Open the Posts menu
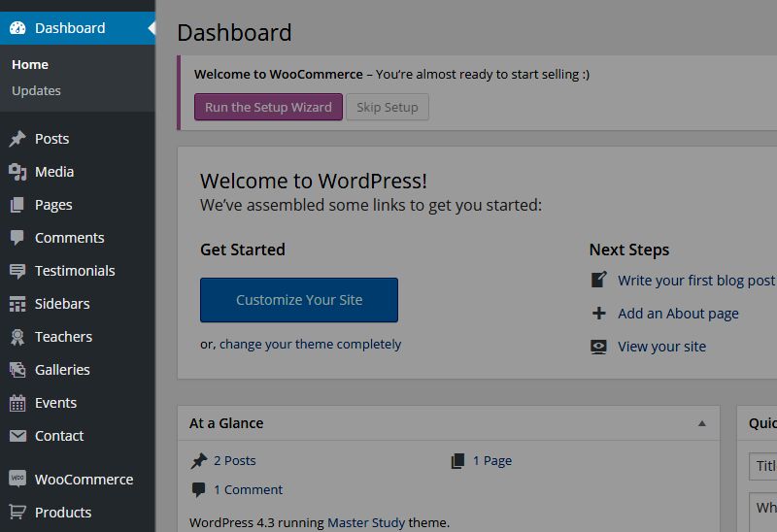The image size is (777, 532). click(78, 139)
